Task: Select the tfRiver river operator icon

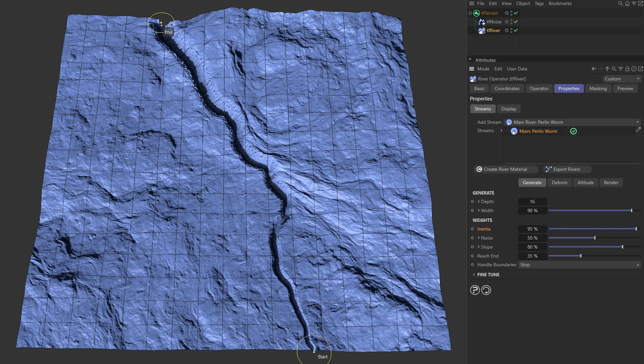Action: pos(481,30)
